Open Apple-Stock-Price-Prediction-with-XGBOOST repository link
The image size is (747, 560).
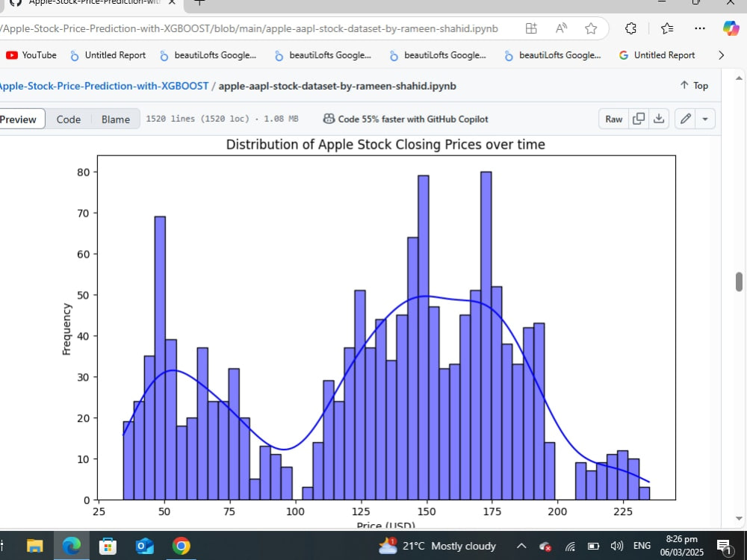104,86
